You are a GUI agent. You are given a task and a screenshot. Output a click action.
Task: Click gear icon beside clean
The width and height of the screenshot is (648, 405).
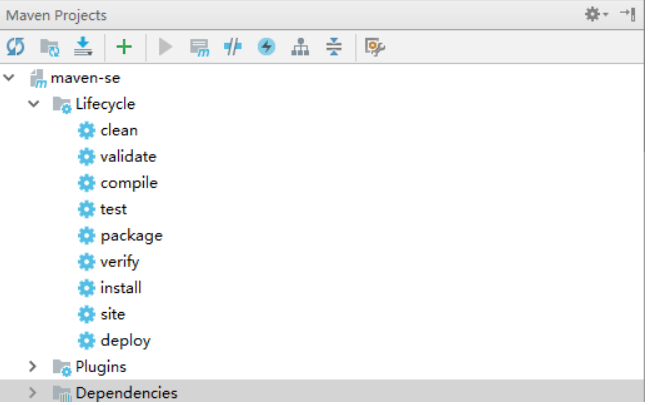coord(86,131)
